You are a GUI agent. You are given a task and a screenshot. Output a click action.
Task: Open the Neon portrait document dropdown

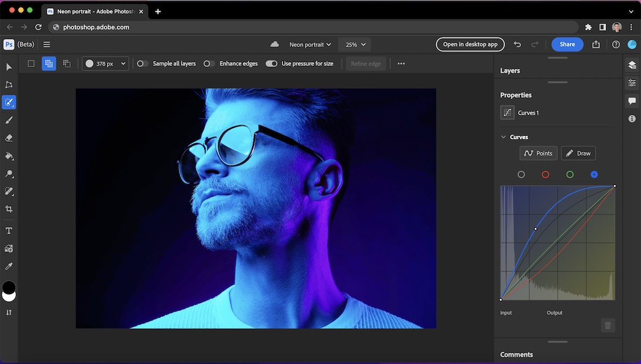pyautogui.click(x=310, y=44)
